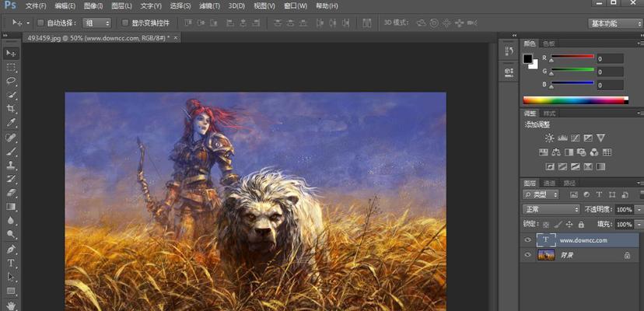This screenshot has width=644, height=311.
Task: Open the 填充 slider dropdown arrow
Action: (x=639, y=225)
